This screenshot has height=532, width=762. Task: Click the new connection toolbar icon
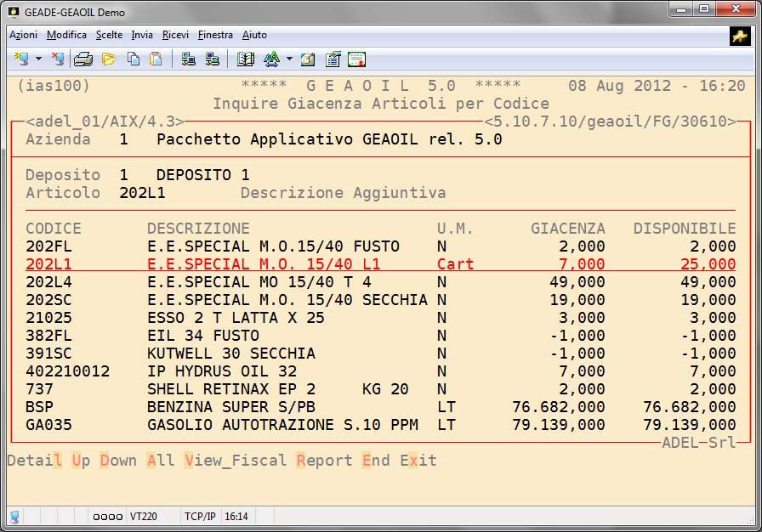(21, 59)
